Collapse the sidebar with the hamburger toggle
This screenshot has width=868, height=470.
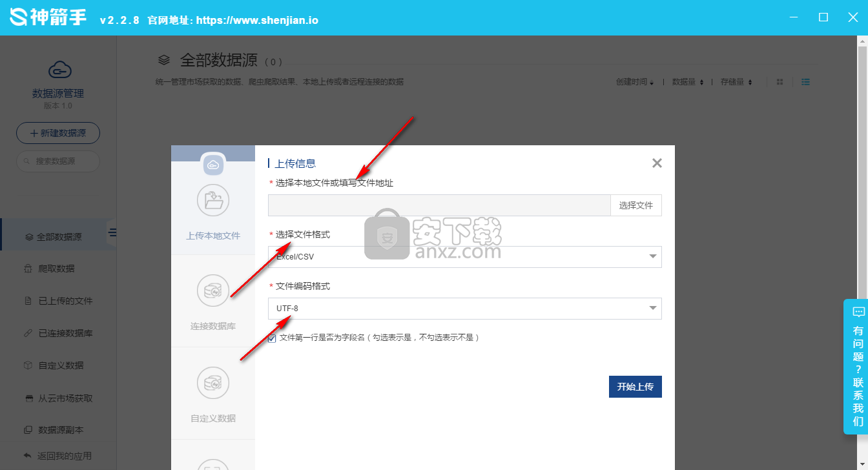pyautogui.click(x=112, y=232)
